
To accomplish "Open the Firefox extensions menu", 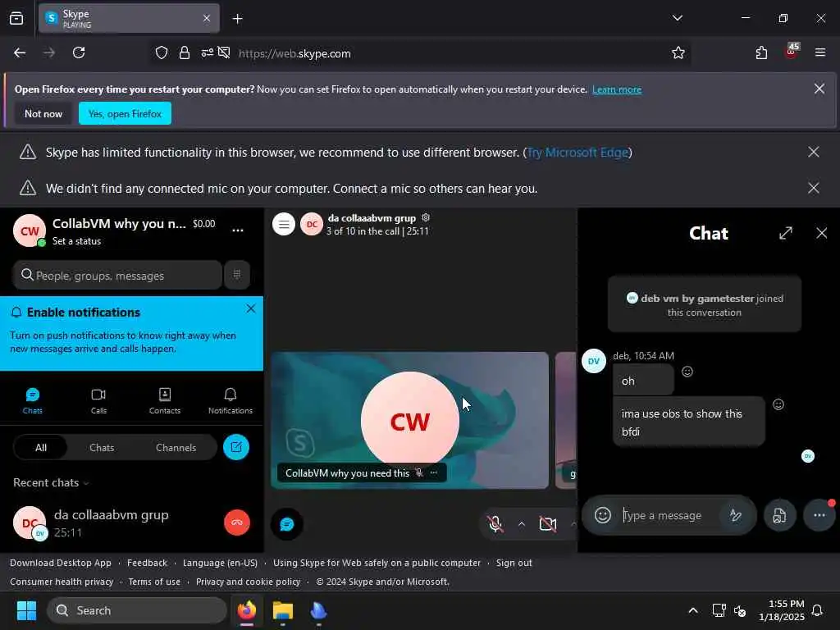I will click(x=761, y=53).
